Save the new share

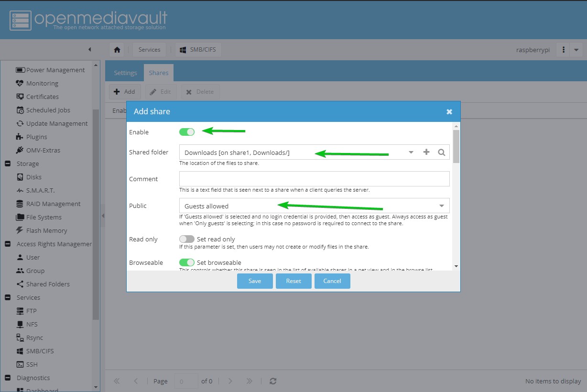pyautogui.click(x=255, y=281)
